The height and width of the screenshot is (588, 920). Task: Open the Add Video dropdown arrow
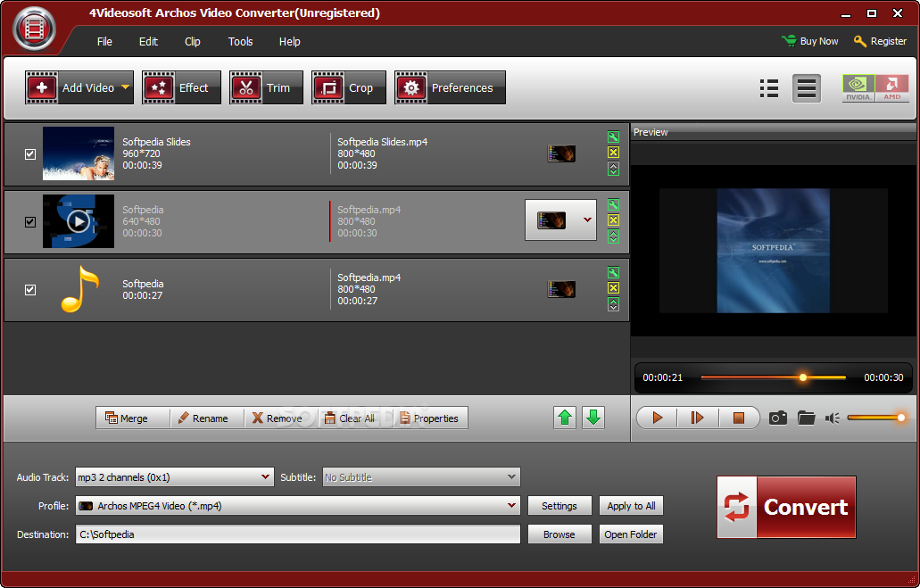point(125,87)
